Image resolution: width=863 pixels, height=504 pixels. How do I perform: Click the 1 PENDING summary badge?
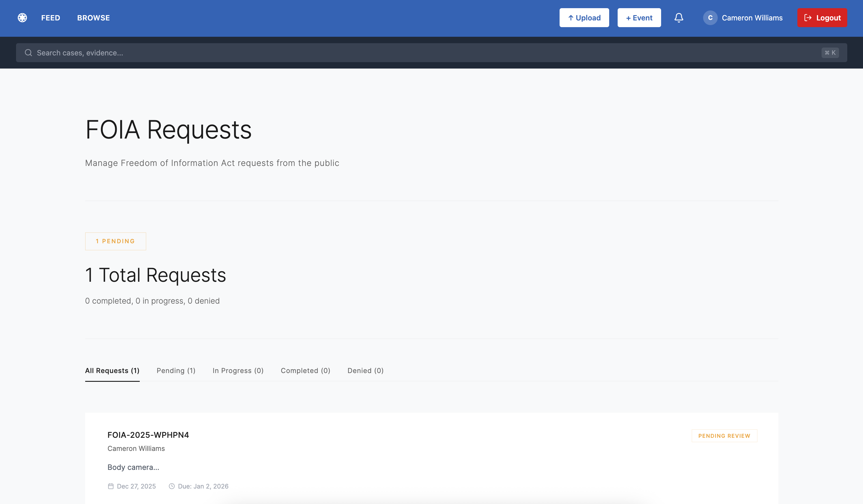point(116,241)
